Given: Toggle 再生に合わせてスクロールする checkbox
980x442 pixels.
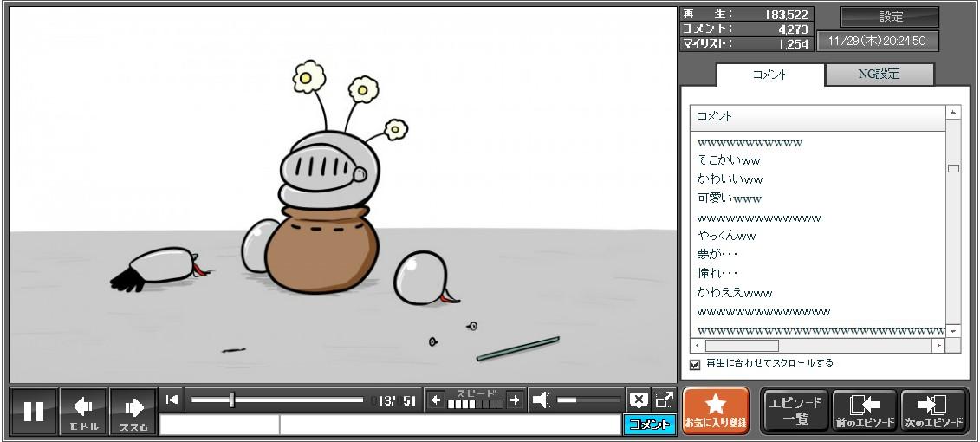Looking at the screenshot, I should [695, 364].
